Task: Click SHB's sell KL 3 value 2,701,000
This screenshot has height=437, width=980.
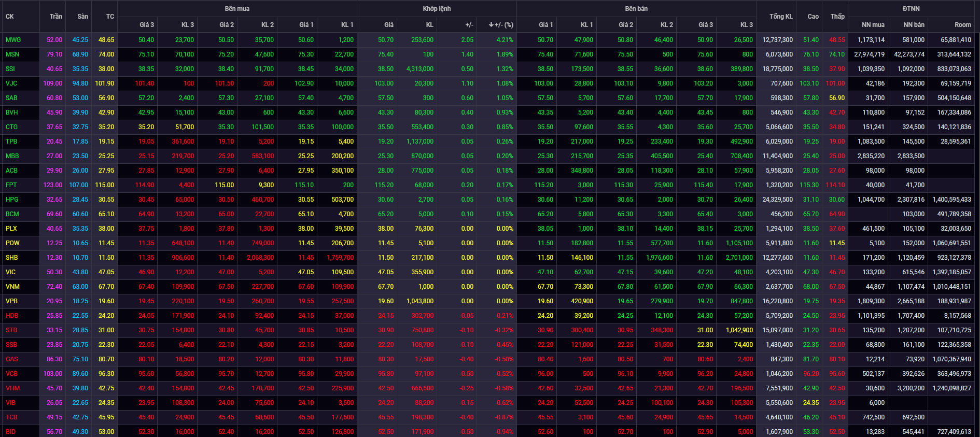Action: (x=739, y=258)
